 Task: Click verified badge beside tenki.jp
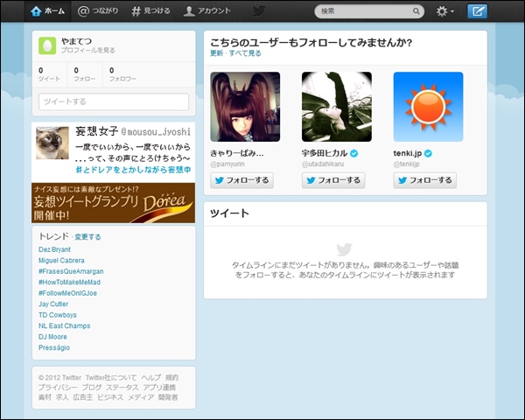pyautogui.click(x=428, y=153)
